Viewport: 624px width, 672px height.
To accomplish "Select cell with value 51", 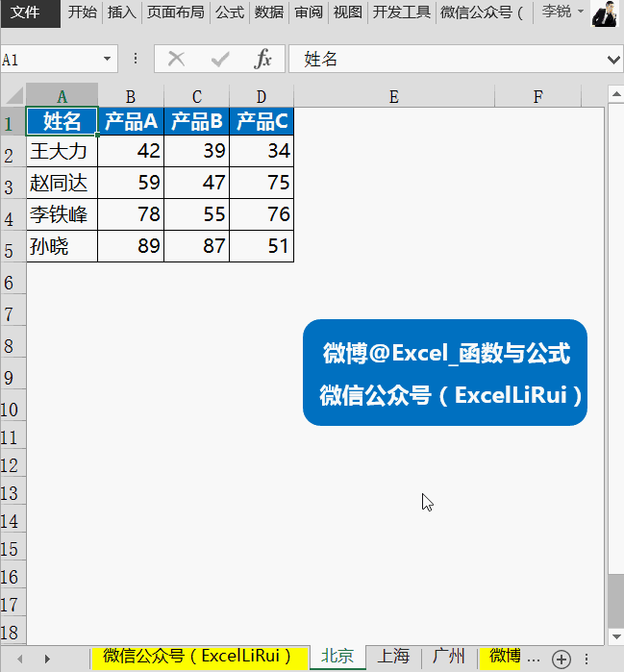I will point(262,246).
